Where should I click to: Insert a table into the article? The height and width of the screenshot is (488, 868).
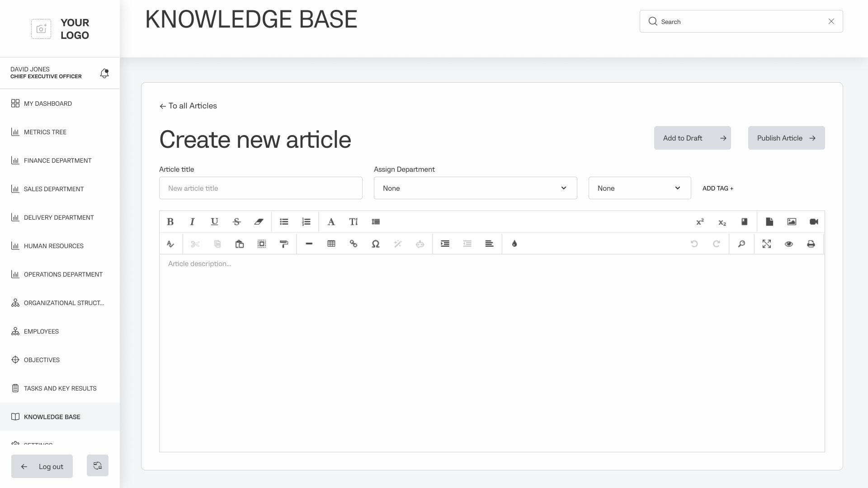pos(331,244)
